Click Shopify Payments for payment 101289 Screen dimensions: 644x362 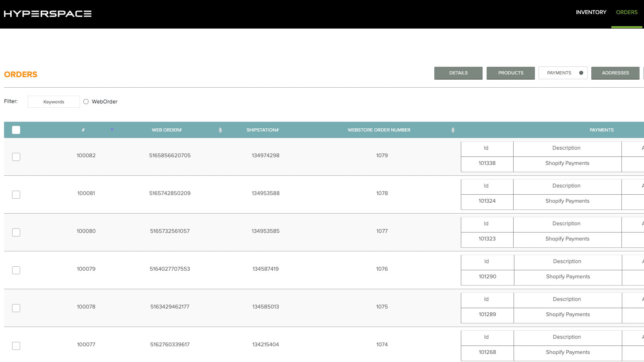pos(568,314)
